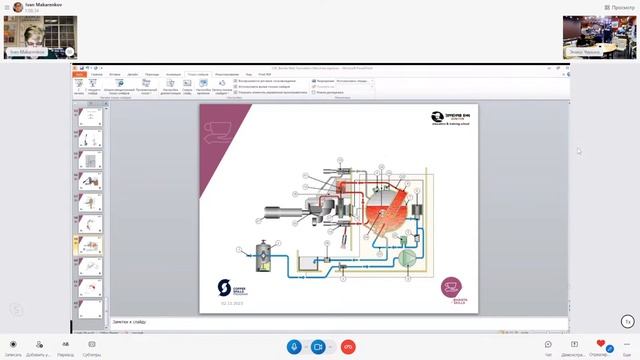640x360 pixels.
Task: Click the Демонстрация screen share icon
Action: 574,344
